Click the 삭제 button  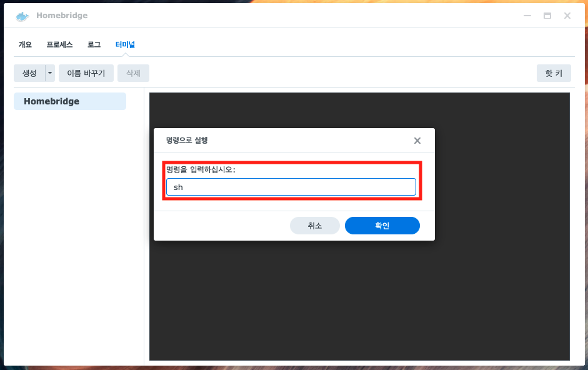(x=133, y=73)
